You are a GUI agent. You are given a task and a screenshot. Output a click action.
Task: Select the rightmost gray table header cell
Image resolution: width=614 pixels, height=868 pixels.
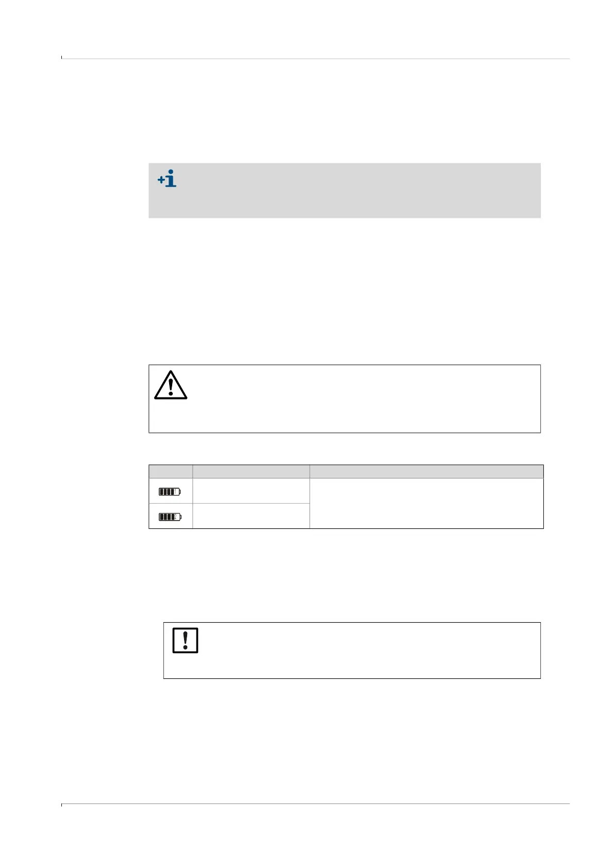(x=426, y=472)
